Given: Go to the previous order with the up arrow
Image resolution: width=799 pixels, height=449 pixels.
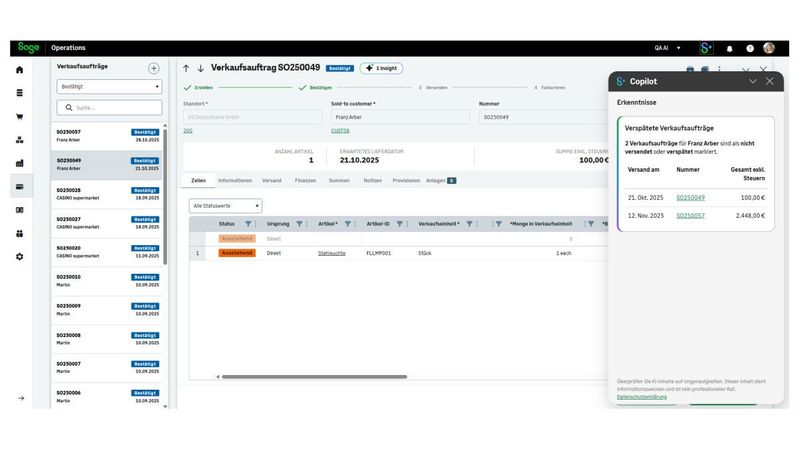Looking at the screenshot, I should tap(186, 68).
